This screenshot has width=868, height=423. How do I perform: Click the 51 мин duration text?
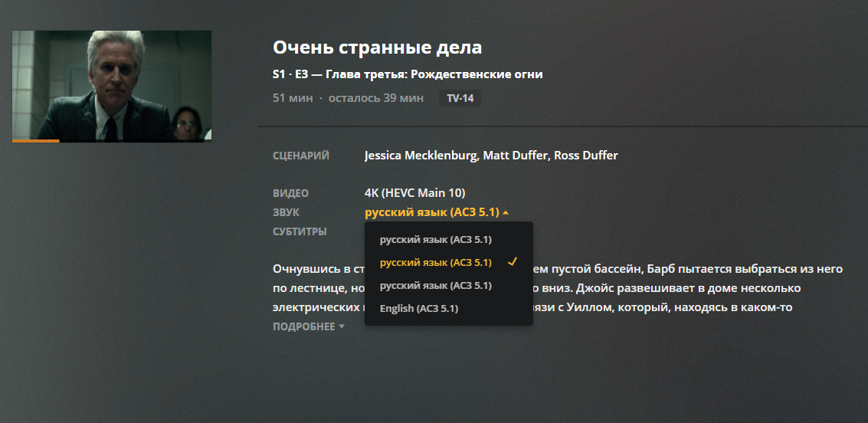pyautogui.click(x=293, y=98)
